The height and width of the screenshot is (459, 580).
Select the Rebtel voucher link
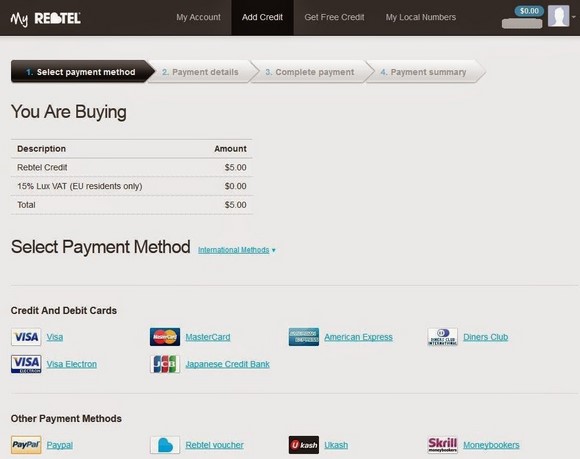click(215, 445)
